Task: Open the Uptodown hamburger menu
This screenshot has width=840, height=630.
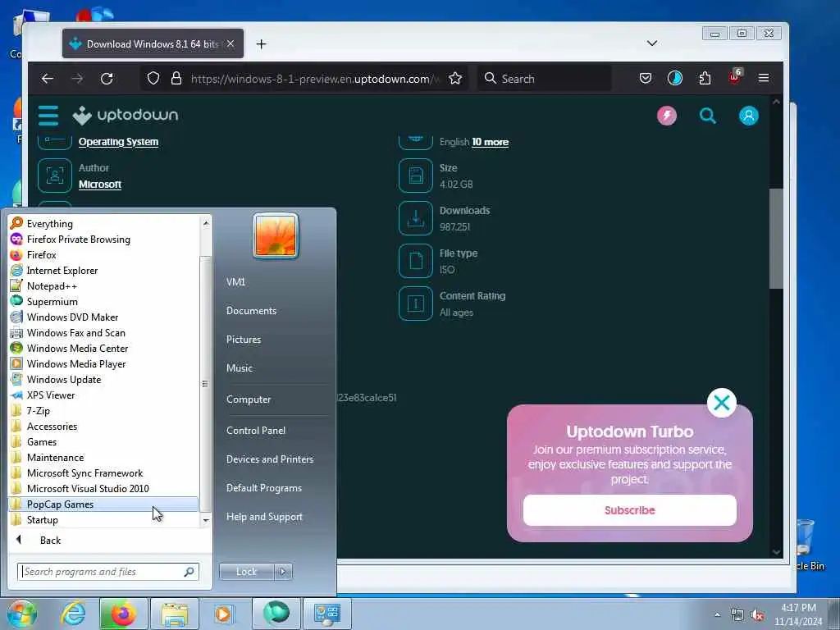Action: click(x=48, y=115)
